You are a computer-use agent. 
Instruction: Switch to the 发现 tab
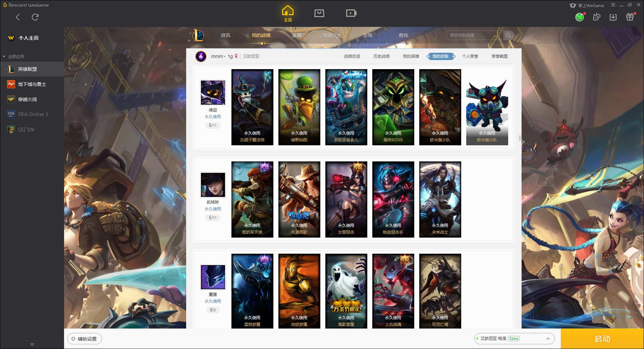tap(368, 35)
